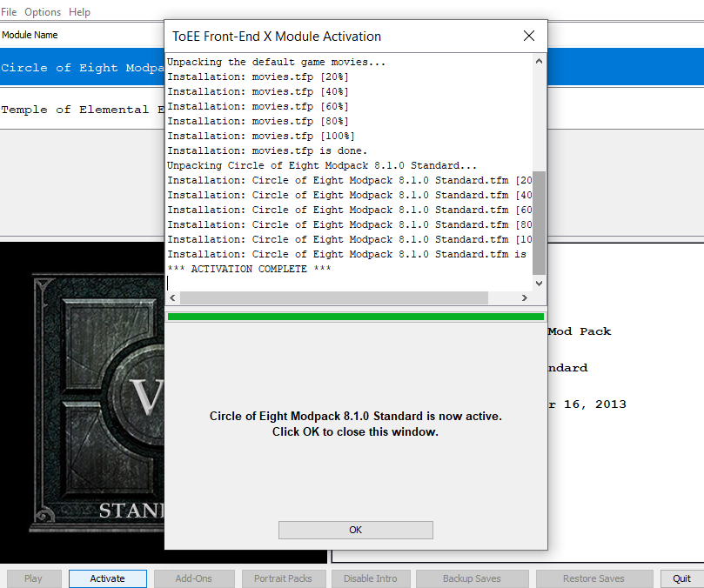Select Circle of Eight Modpack module row
The height and width of the screenshot is (588, 704).
pos(82,67)
